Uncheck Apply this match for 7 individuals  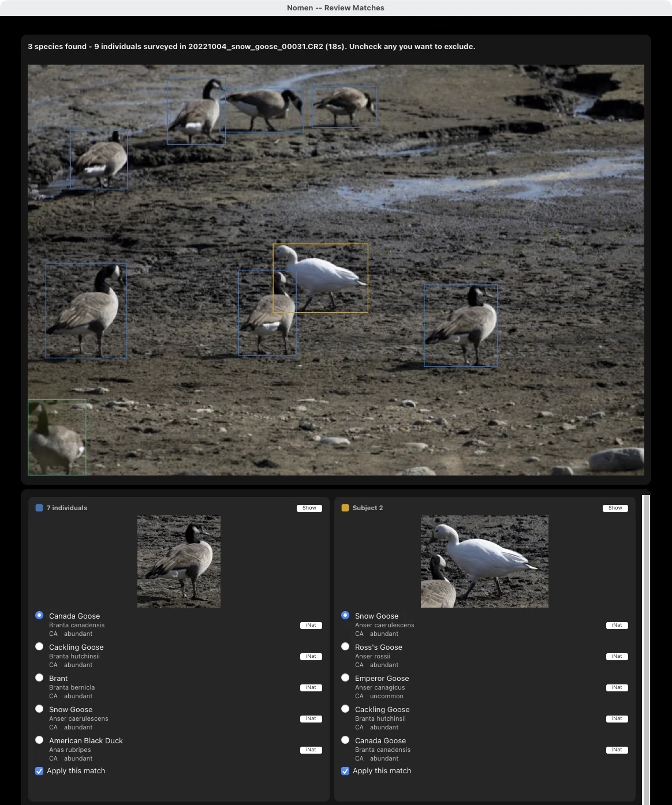39,771
